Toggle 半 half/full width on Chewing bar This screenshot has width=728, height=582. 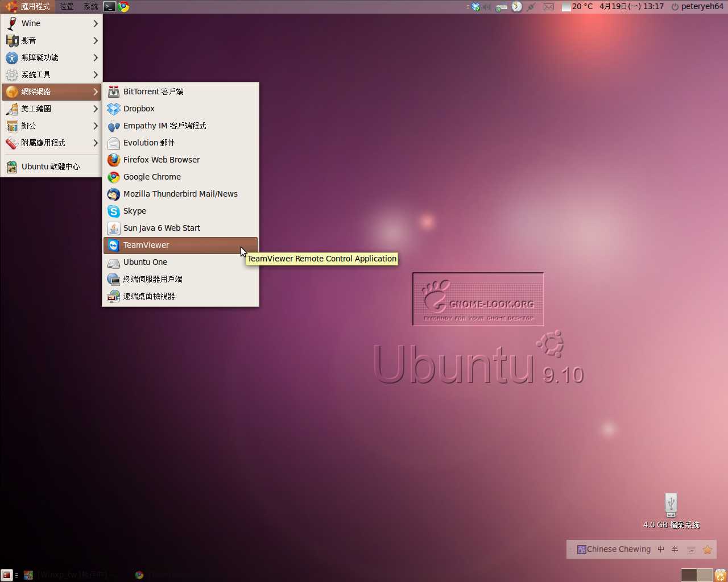pos(675,550)
